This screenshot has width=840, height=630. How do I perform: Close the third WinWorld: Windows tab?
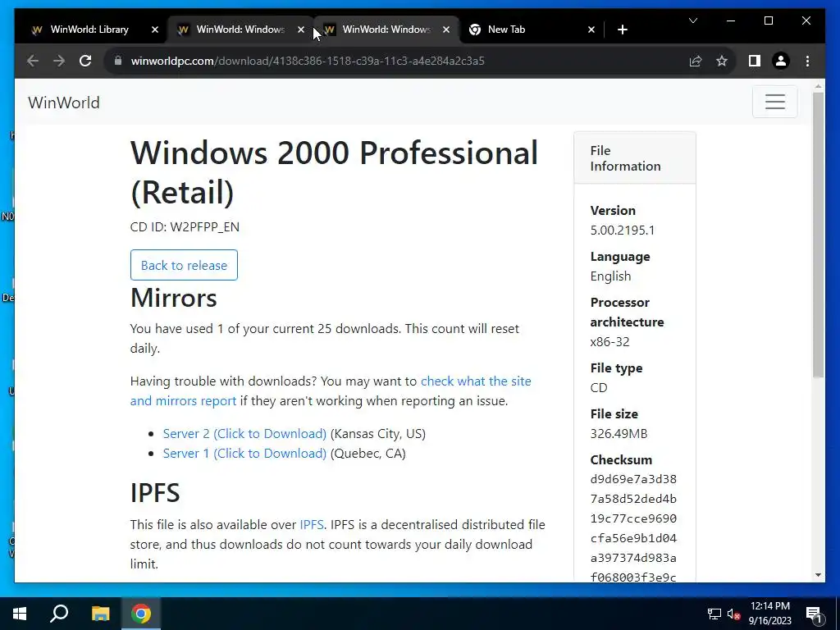point(445,30)
